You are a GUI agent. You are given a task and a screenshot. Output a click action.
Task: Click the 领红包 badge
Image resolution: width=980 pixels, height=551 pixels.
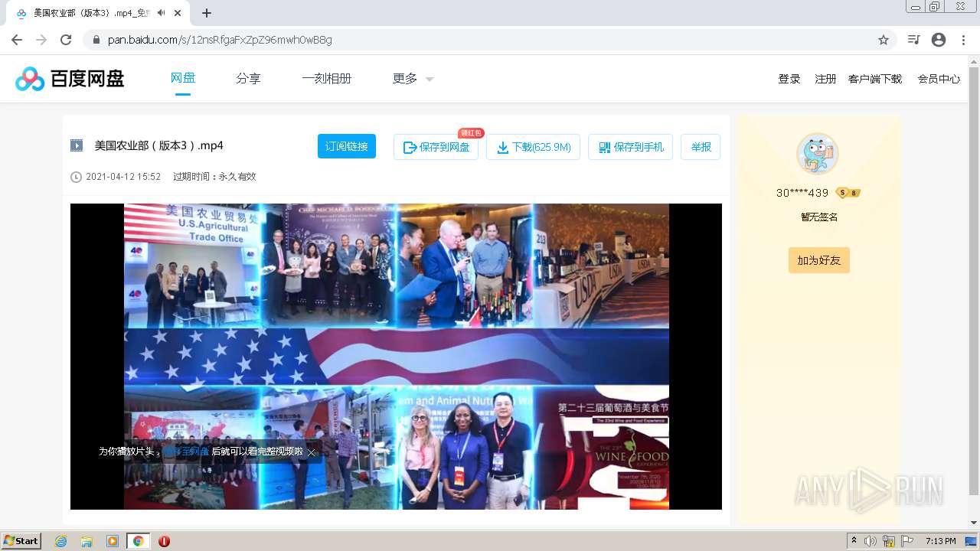point(471,132)
